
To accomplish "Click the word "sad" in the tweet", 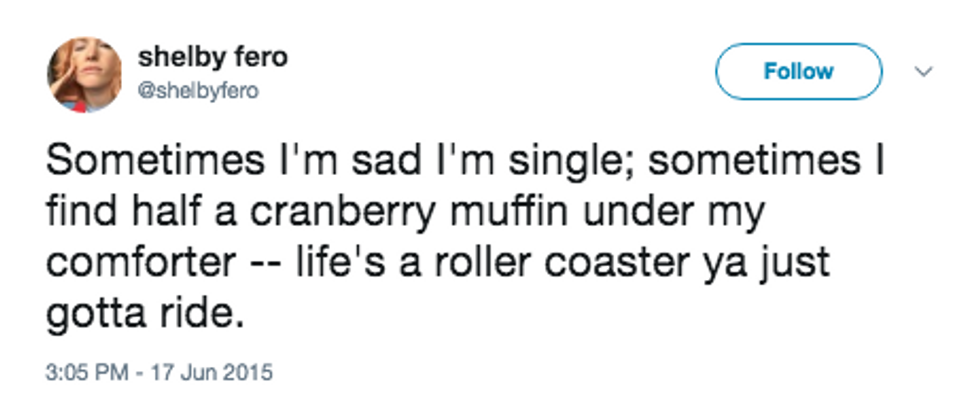I will coord(386,161).
